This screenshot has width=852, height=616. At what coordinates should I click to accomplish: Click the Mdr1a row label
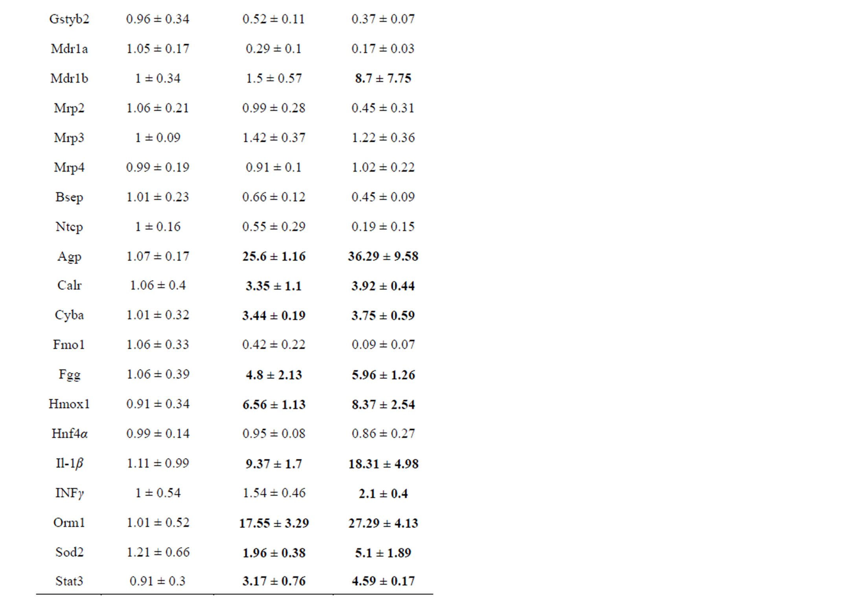pyautogui.click(x=69, y=49)
